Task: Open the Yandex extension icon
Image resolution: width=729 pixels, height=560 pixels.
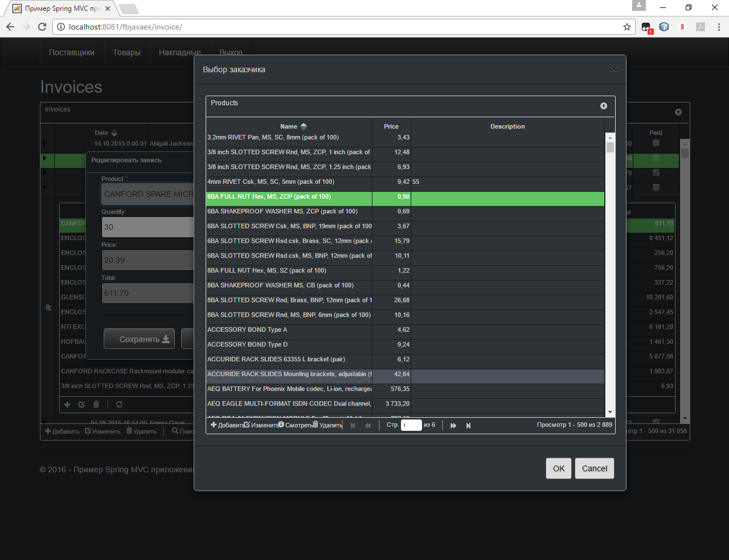Action: coord(682,27)
